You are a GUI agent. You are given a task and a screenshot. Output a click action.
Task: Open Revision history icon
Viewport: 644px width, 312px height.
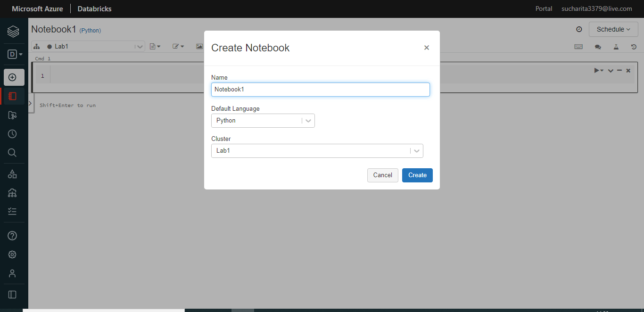point(634,47)
